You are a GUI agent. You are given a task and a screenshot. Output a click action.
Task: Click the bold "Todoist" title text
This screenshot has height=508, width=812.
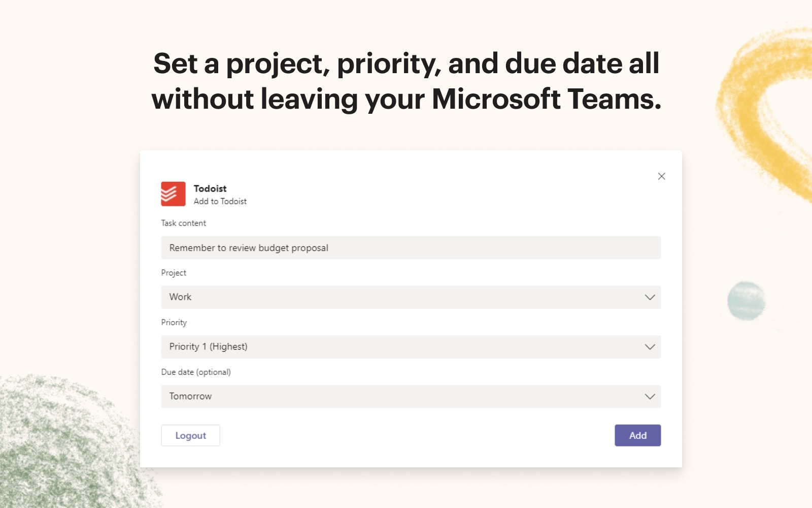coord(211,188)
